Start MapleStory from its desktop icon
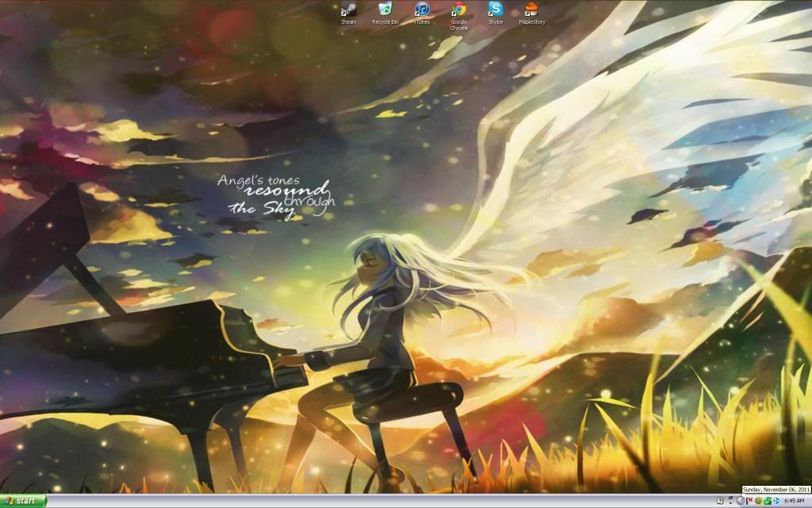This screenshot has width=812, height=508. pos(532,10)
